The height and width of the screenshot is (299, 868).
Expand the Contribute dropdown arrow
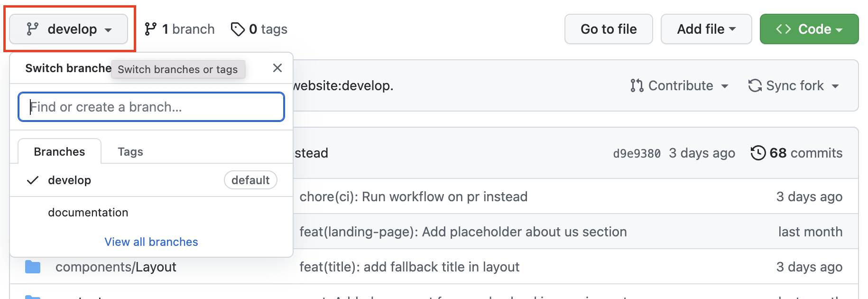(x=725, y=86)
